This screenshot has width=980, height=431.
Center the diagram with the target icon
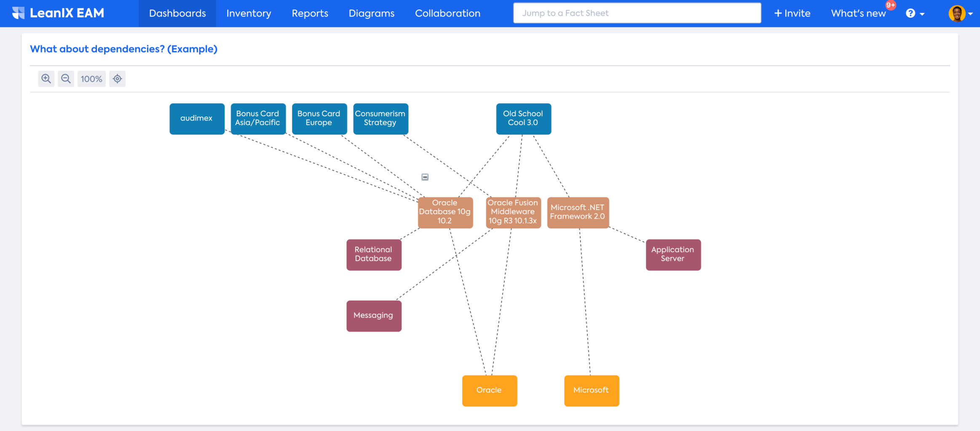point(118,79)
